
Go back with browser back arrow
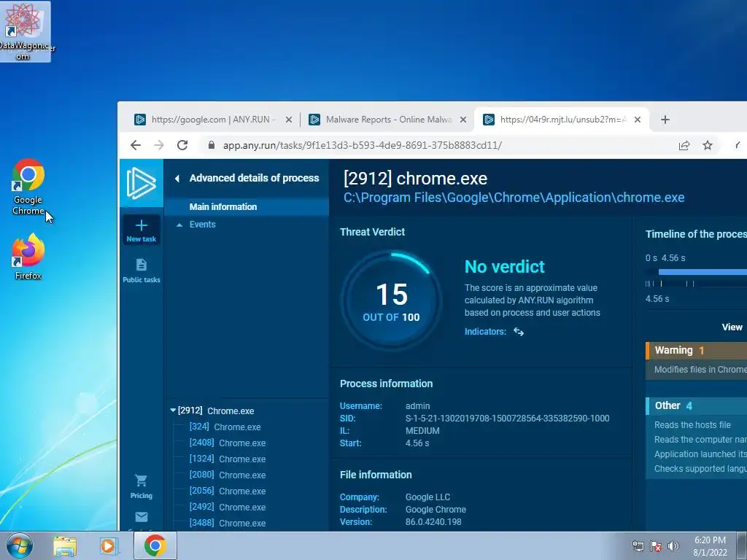pyautogui.click(x=136, y=145)
